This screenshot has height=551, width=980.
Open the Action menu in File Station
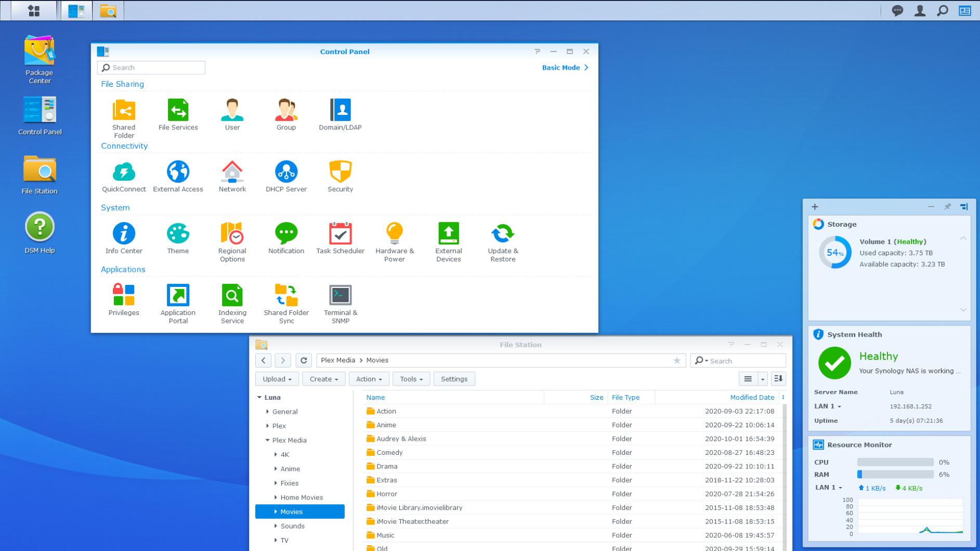[368, 379]
